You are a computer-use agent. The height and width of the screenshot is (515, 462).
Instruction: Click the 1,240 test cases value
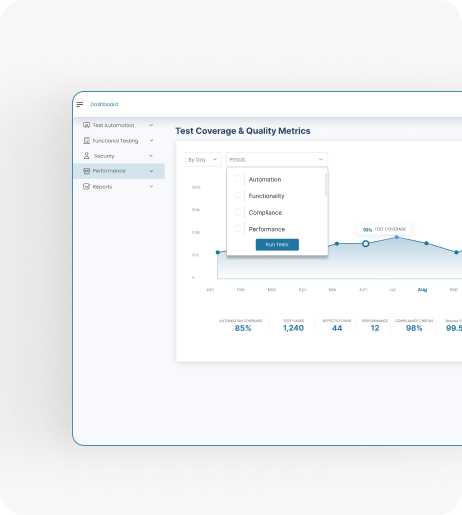293,328
